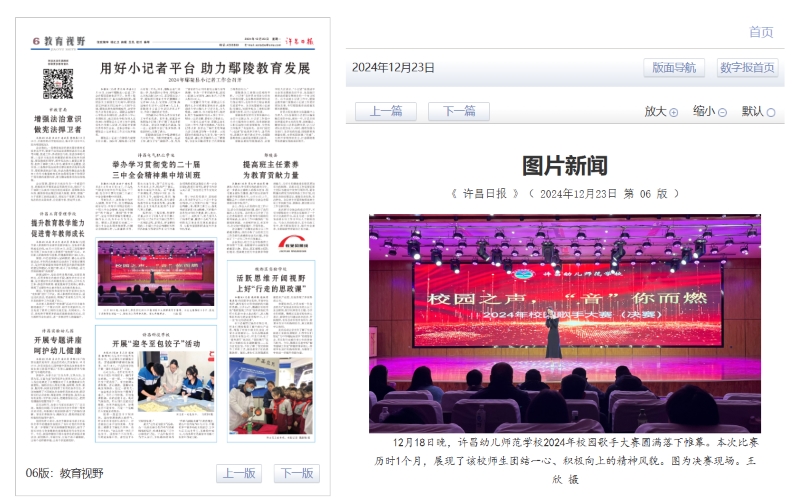Open article 提升教育教学能力 促进青年教师成长
800x503 pixels.
pyautogui.click(x=58, y=230)
